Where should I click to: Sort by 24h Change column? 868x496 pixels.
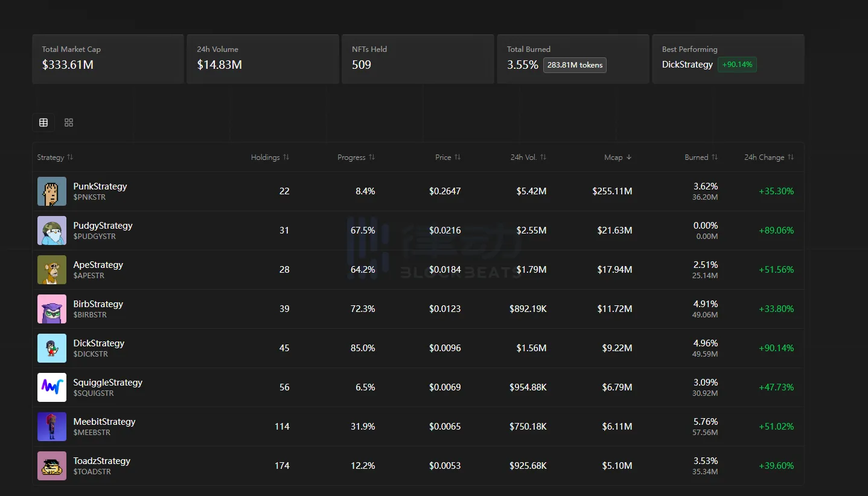(x=768, y=157)
